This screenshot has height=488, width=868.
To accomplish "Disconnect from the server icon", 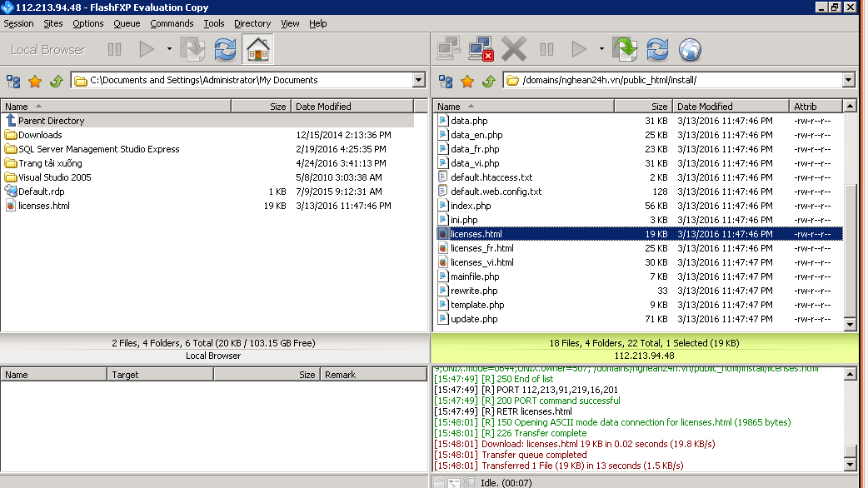I will coord(481,49).
